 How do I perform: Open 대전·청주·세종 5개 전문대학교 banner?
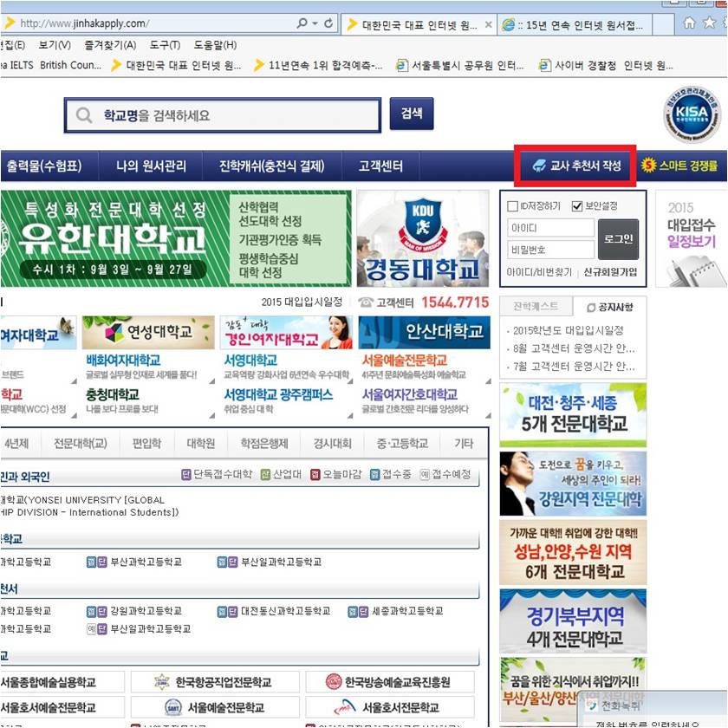coord(573,415)
